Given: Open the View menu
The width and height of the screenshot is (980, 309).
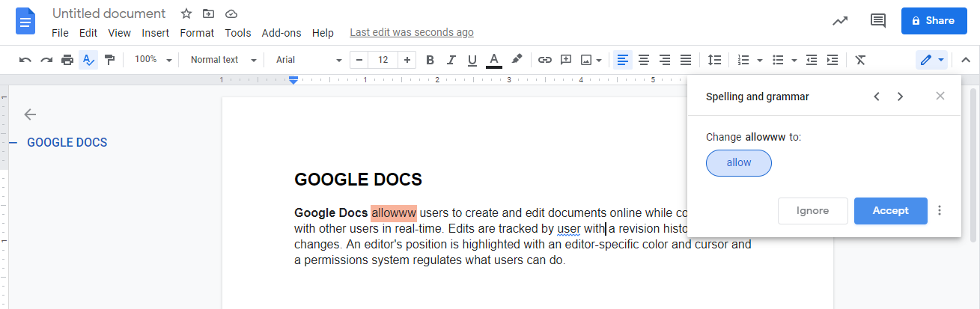Looking at the screenshot, I should pos(119,33).
